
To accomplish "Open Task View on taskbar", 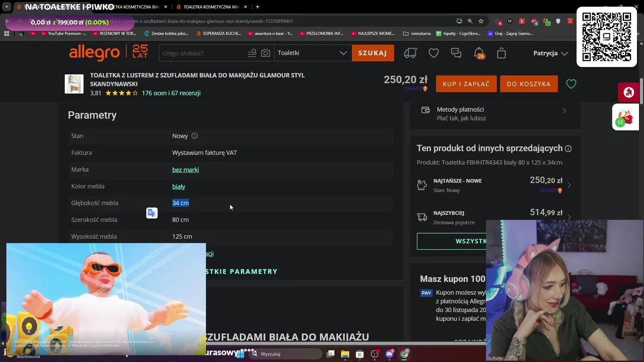I will 331,354.
